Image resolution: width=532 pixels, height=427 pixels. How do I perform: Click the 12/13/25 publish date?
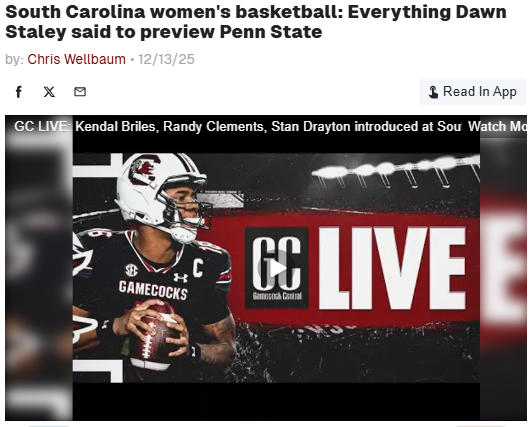166,59
